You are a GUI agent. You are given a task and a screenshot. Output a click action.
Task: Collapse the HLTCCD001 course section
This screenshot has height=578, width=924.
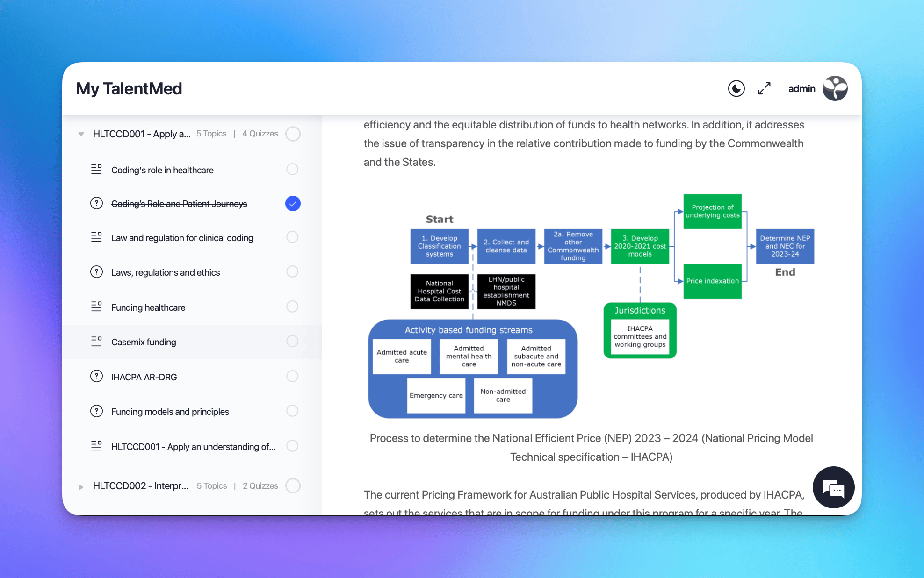81,134
